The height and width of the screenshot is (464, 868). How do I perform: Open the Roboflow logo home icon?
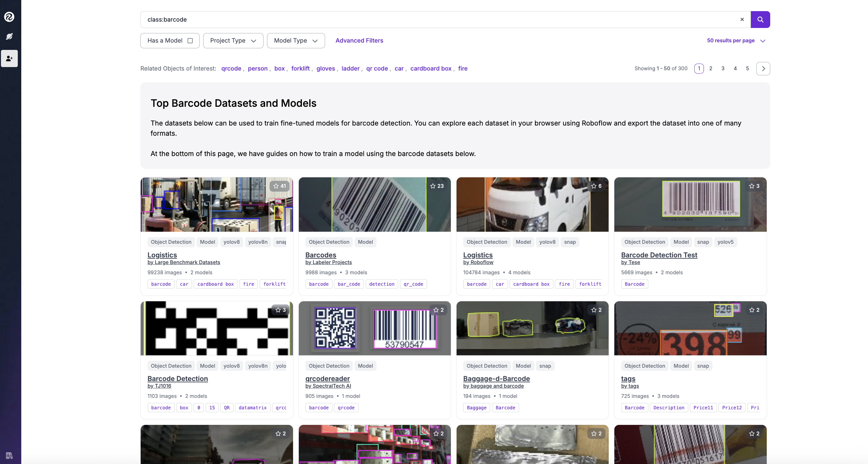pyautogui.click(x=9, y=17)
